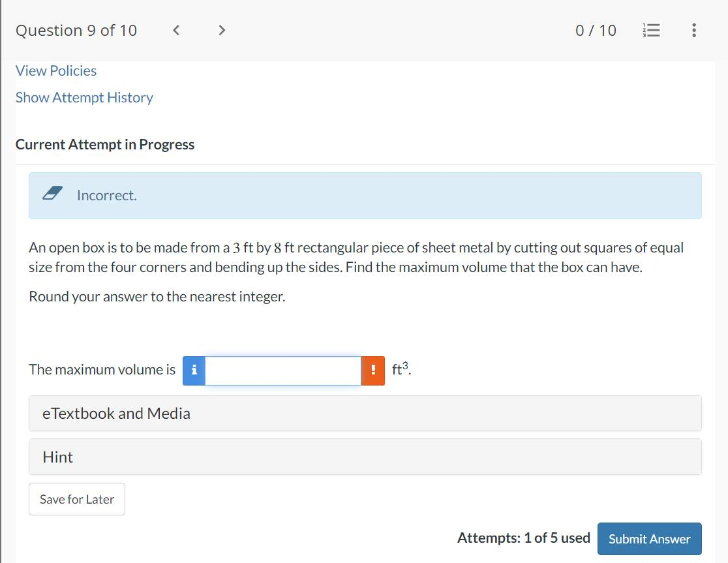Screen dimensions: 728x563
Task: Open the View Policies link
Action: tap(56, 70)
